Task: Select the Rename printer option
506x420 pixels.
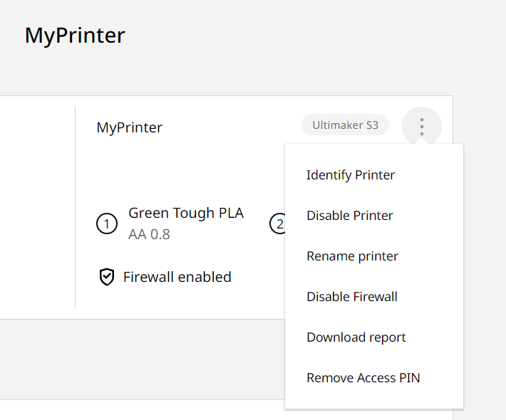Action: [352, 256]
